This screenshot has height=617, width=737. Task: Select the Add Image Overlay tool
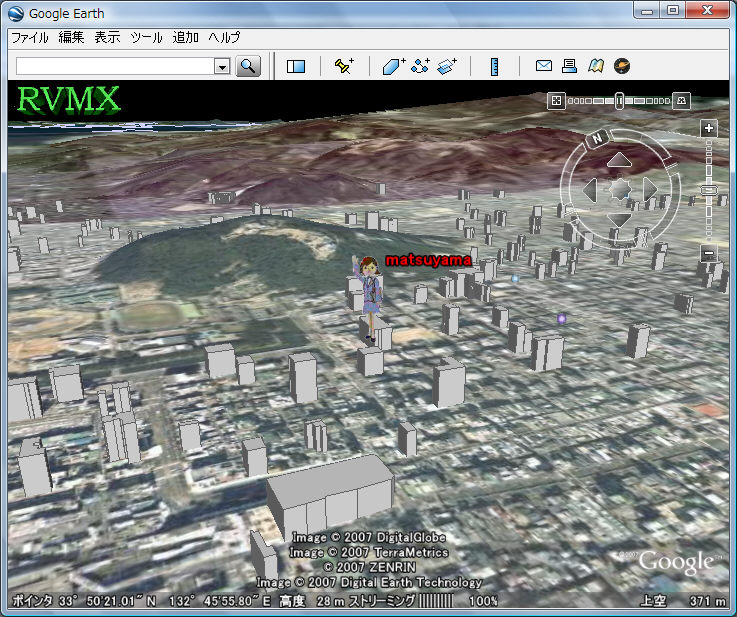coord(447,66)
